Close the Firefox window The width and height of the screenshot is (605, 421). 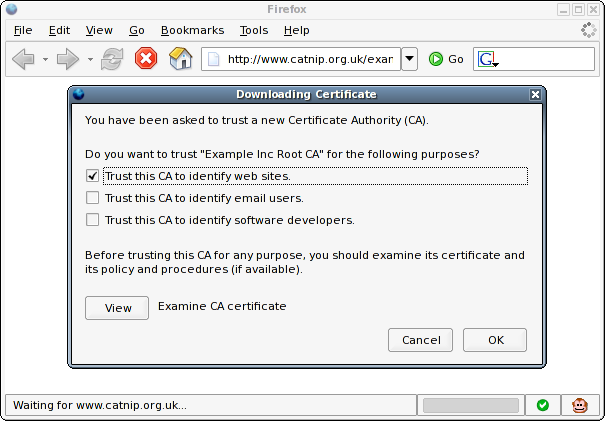[x=593, y=9]
